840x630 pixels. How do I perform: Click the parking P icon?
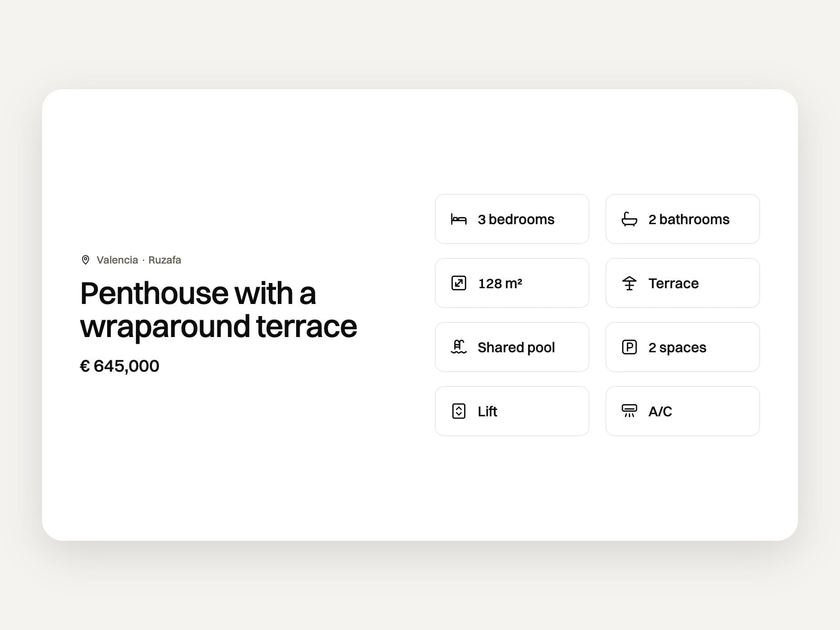[629, 347]
